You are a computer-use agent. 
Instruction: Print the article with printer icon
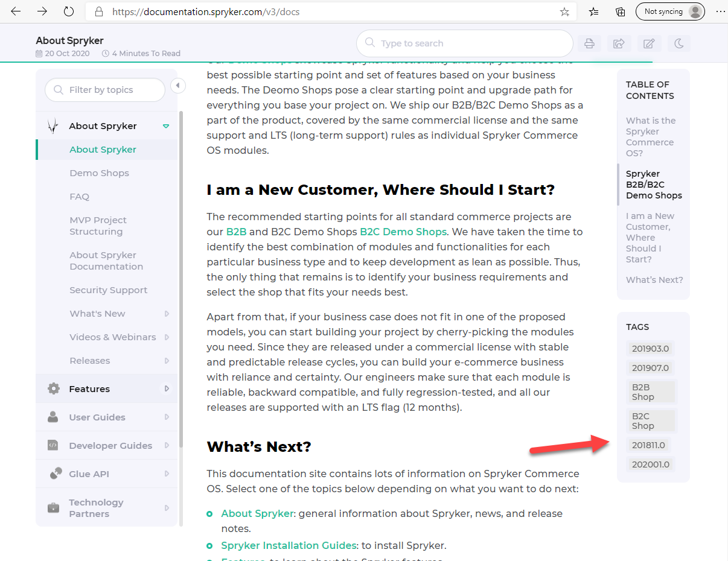(589, 43)
